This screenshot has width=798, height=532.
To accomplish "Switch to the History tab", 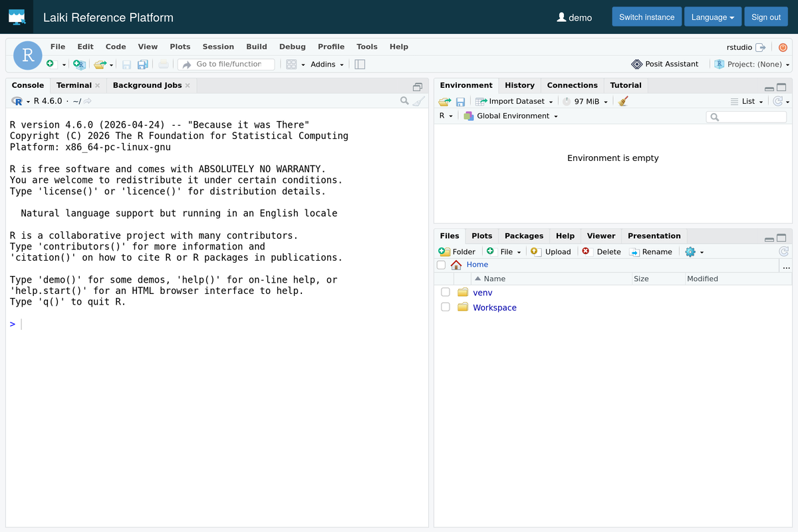I will coord(519,85).
